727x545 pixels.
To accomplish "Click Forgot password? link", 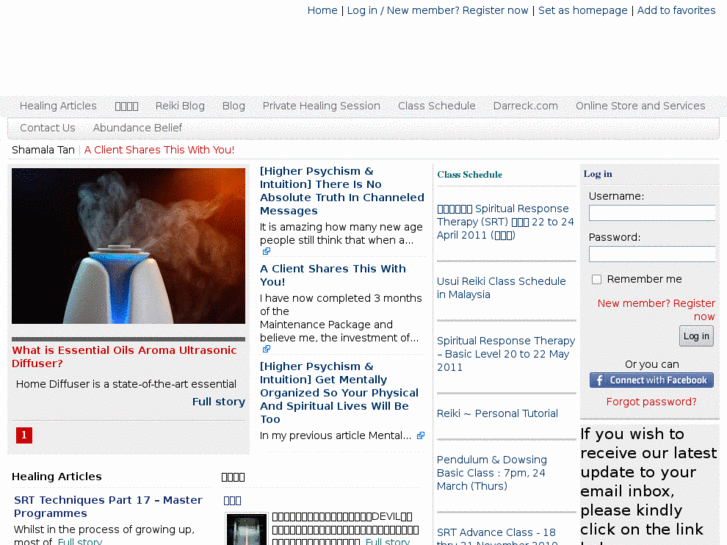I will (651, 402).
